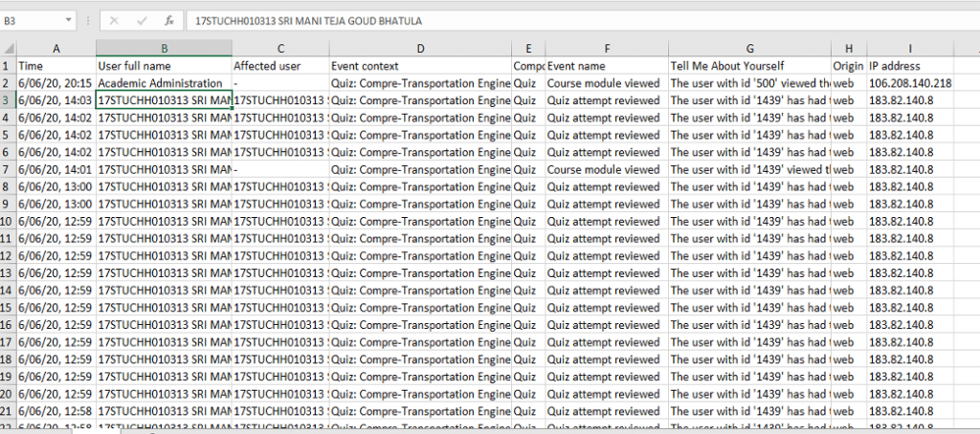This screenshot has height=434, width=980.
Task: Click the "Affected user" header cell
Action: (x=279, y=66)
